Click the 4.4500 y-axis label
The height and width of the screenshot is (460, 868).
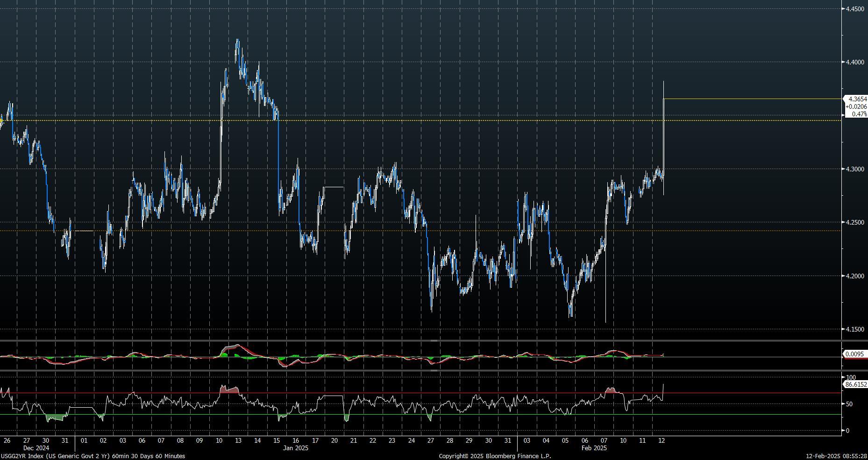pyautogui.click(x=856, y=9)
